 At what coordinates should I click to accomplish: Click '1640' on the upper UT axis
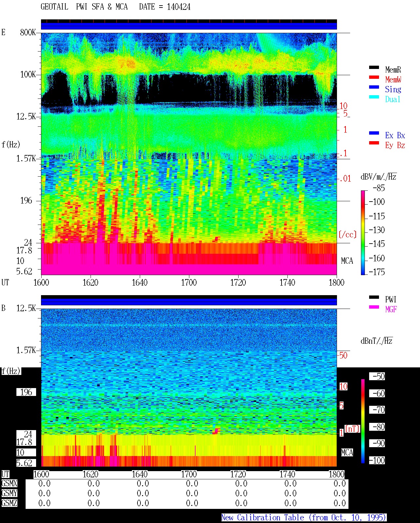[139, 283]
